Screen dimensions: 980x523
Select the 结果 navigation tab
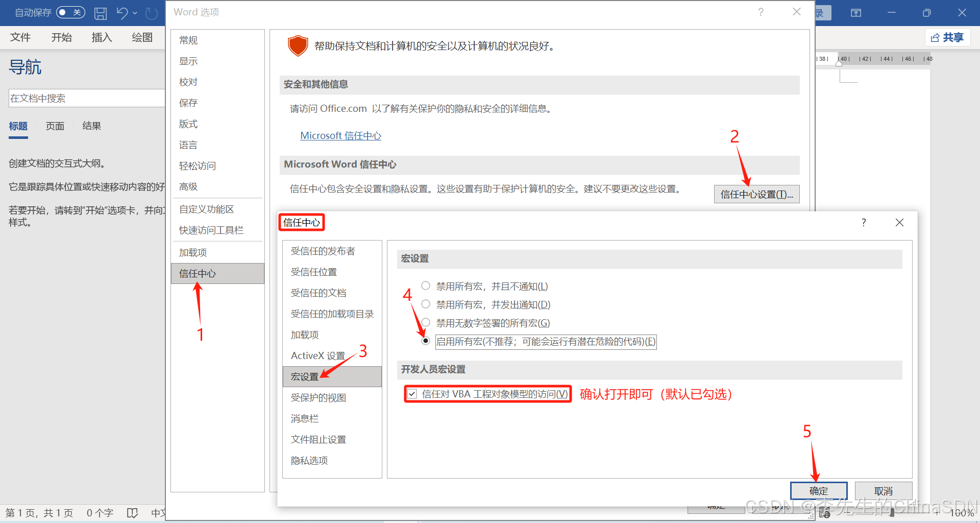[92, 126]
